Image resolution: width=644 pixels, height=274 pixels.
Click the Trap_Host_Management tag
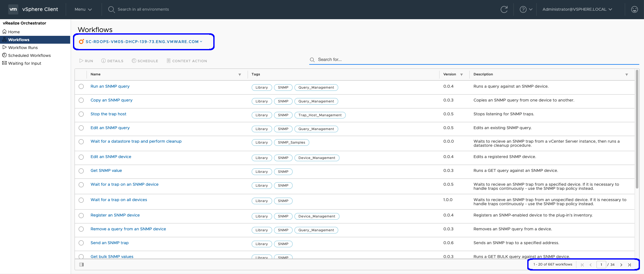320,115
